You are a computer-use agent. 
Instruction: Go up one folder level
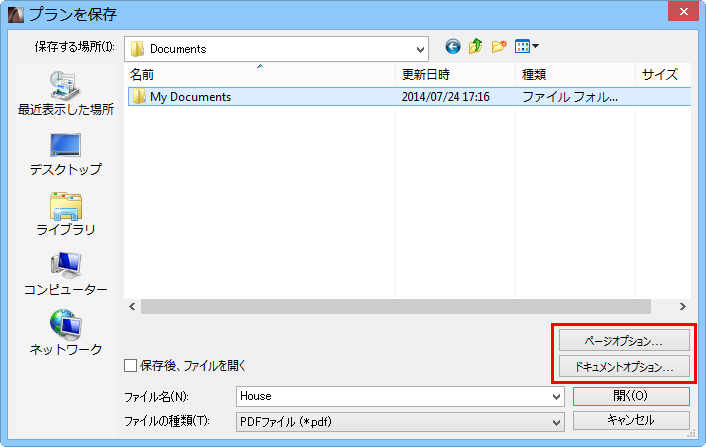click(475, 46)
